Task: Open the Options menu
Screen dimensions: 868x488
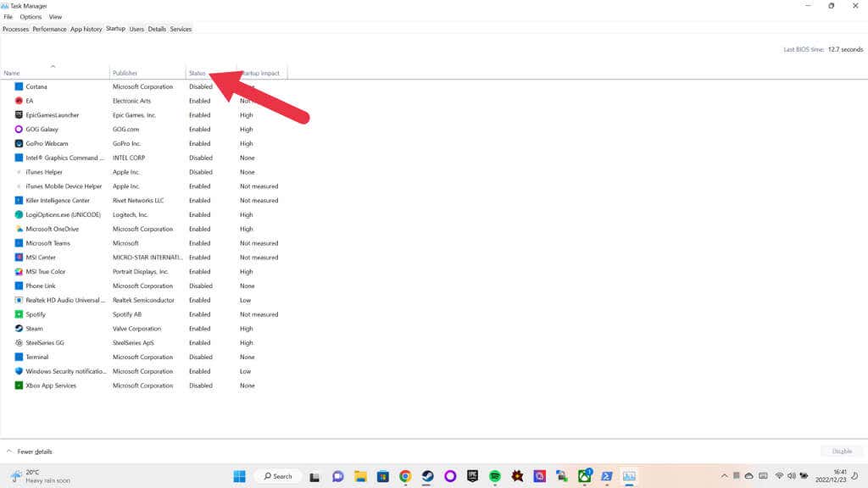Action: click(x=31, y=17)
